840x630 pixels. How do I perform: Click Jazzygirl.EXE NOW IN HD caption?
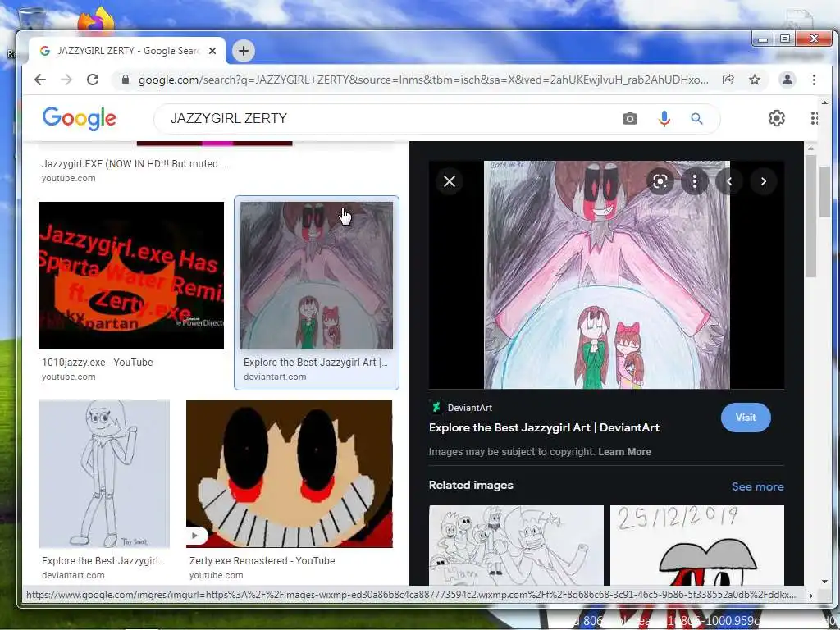[x=135, y=164]
